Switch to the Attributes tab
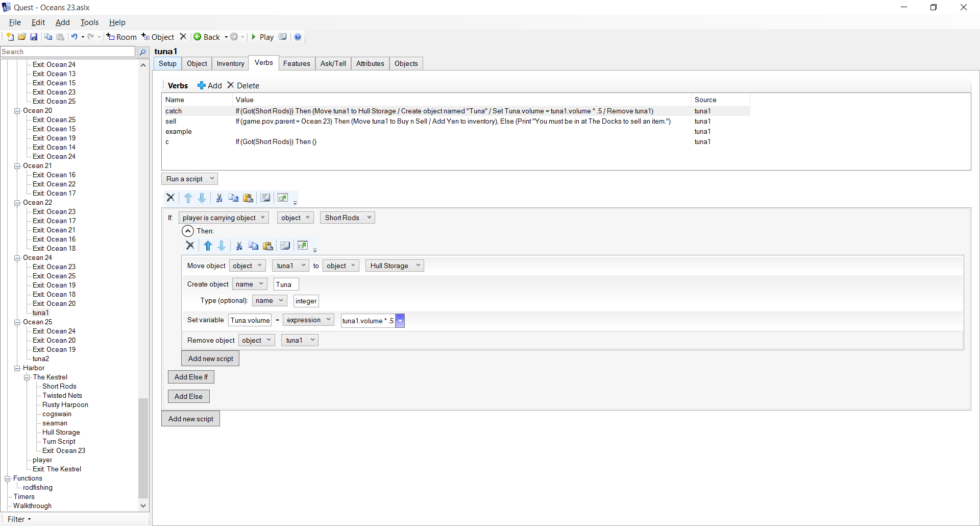 (x=370, y=63)
